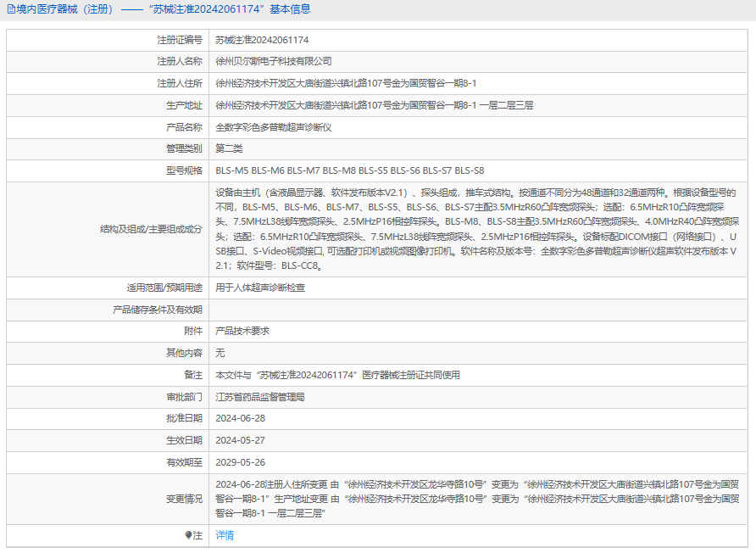Click the 注册人住所 label

click(180, 83)
